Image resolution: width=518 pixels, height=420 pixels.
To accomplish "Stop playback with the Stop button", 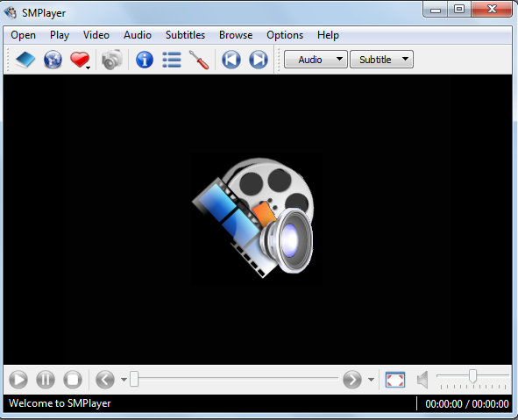I will [x=73, y=380].
